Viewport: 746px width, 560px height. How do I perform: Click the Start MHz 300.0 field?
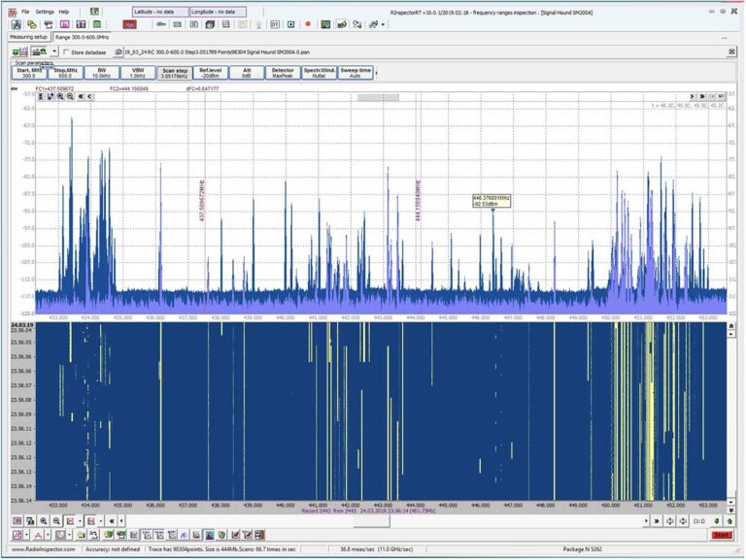click(x=28, y=73)
